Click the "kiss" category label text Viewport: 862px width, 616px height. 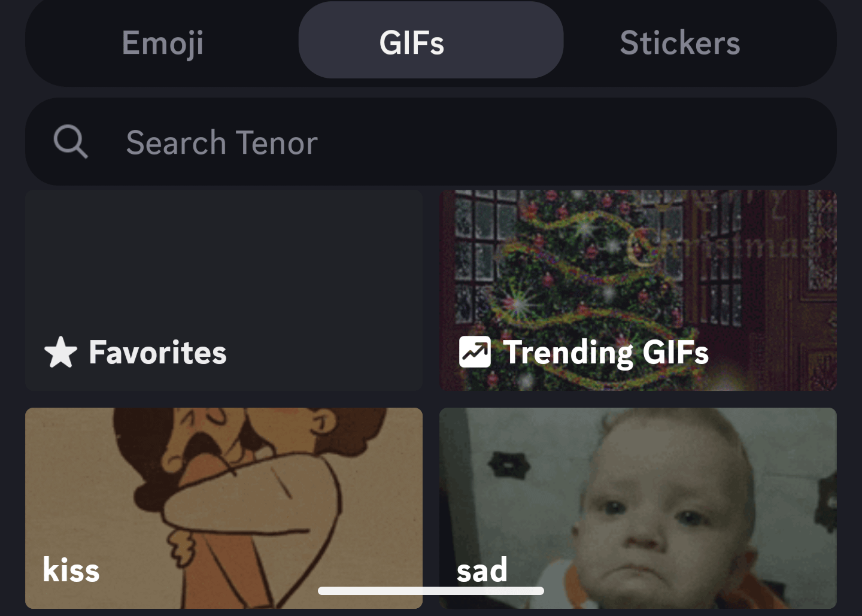click(71, 569)
